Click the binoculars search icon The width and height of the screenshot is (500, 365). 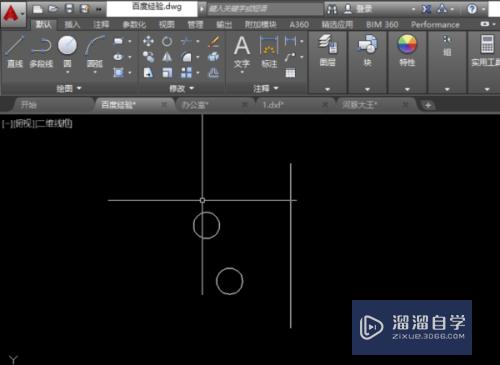click(x=332, y=9)
